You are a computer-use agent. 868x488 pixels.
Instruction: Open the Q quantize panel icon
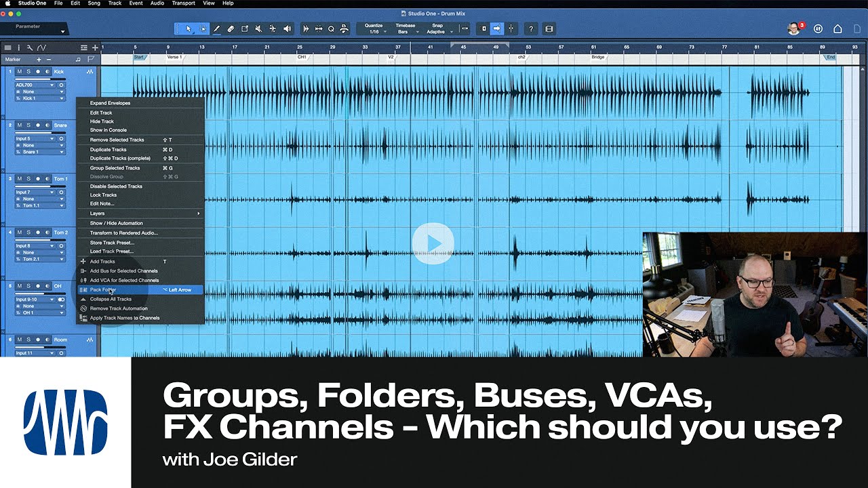tap(332, 28)
